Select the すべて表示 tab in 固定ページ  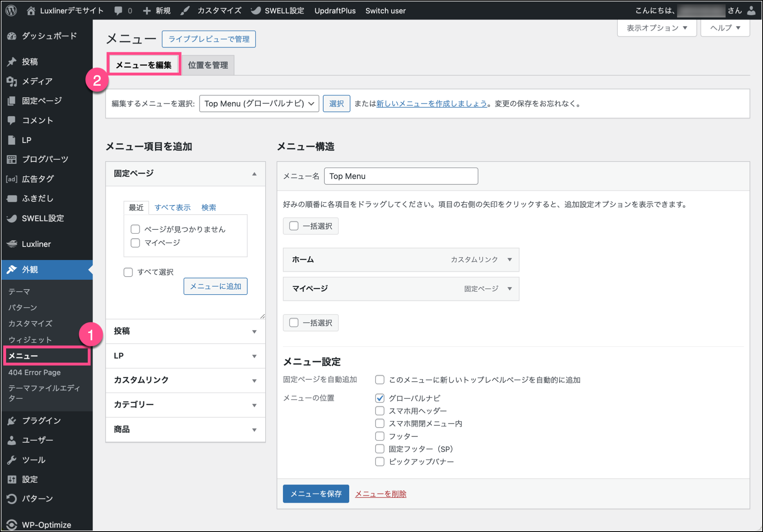tap(173, 208)
